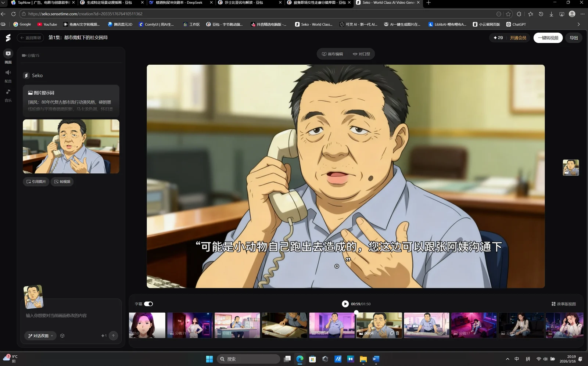The height and width of the screenshot is (366, 588).
Task: Open the browser profile avatar
Action: (572, 14)
